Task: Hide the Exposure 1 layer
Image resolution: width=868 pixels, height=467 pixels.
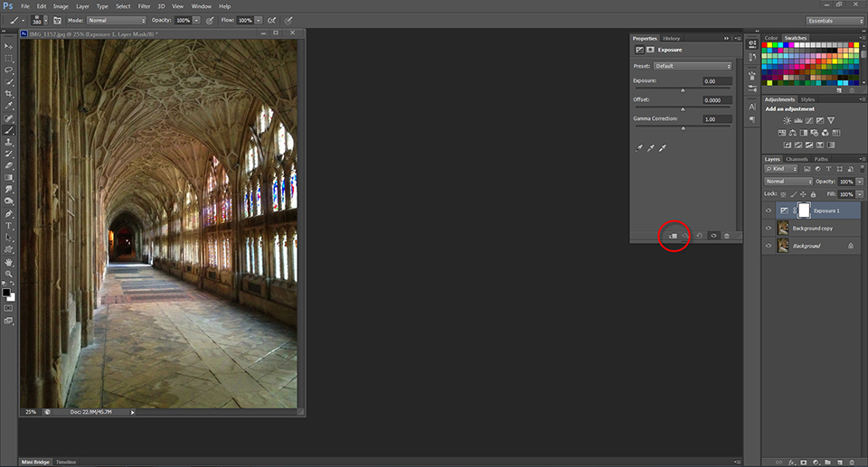Action: [769, 210]
